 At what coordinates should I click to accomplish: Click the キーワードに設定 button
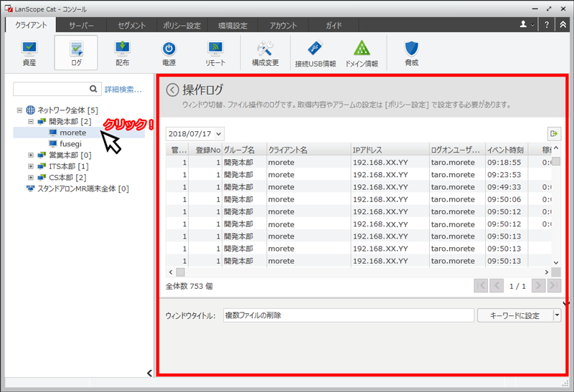point(514,315)
